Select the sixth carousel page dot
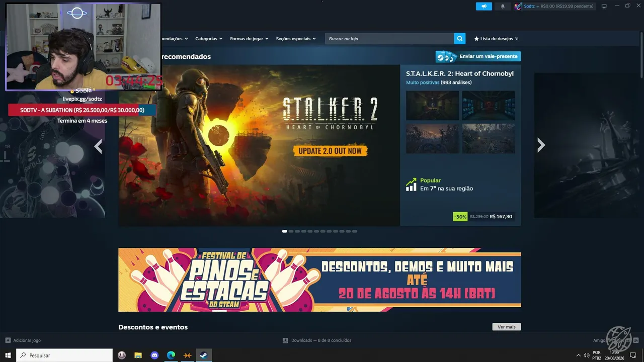The width and height of the screenshot is (644, 362). pyautogui.click(x=316, y=231)
